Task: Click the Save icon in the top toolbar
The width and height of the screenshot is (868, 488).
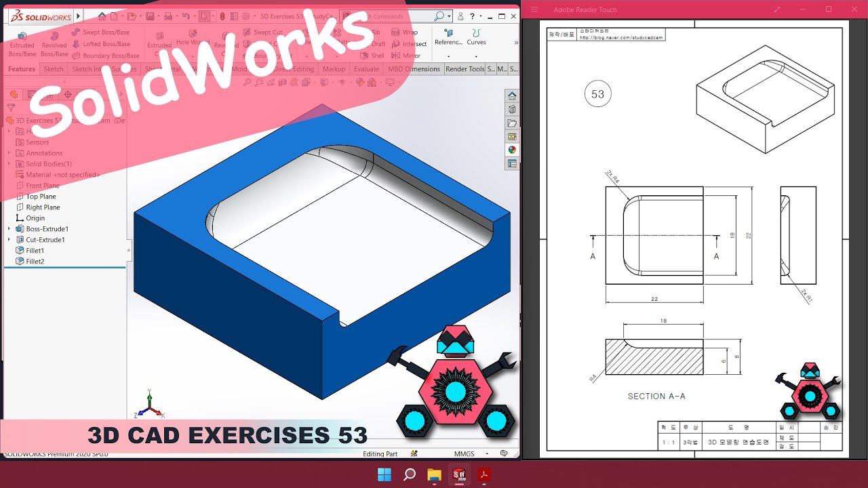Action: coord(151,16)
